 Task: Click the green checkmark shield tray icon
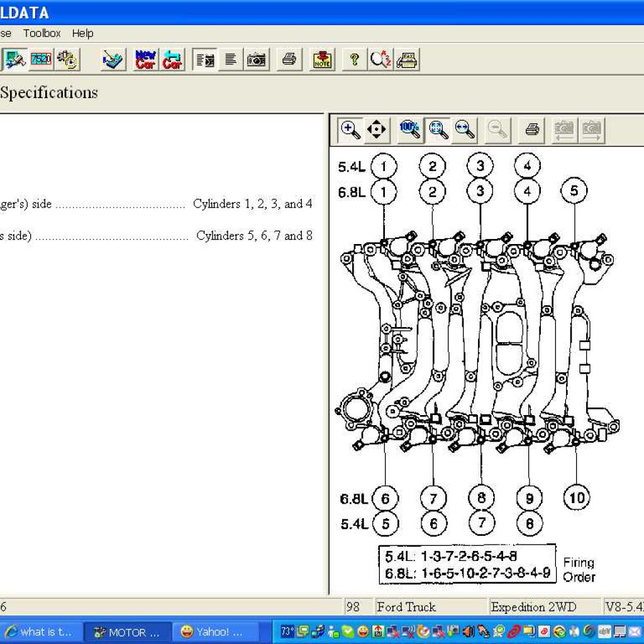point(348,631)
